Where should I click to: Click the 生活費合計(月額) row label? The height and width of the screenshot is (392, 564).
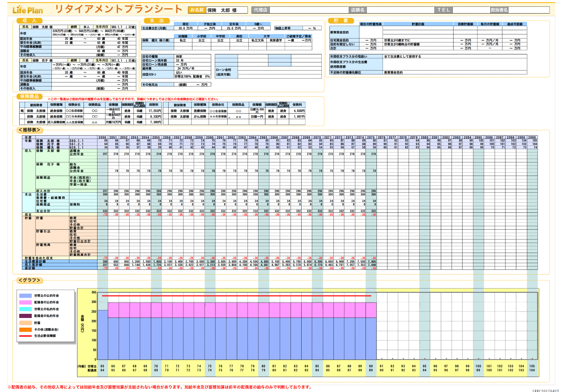coord(157,28)
